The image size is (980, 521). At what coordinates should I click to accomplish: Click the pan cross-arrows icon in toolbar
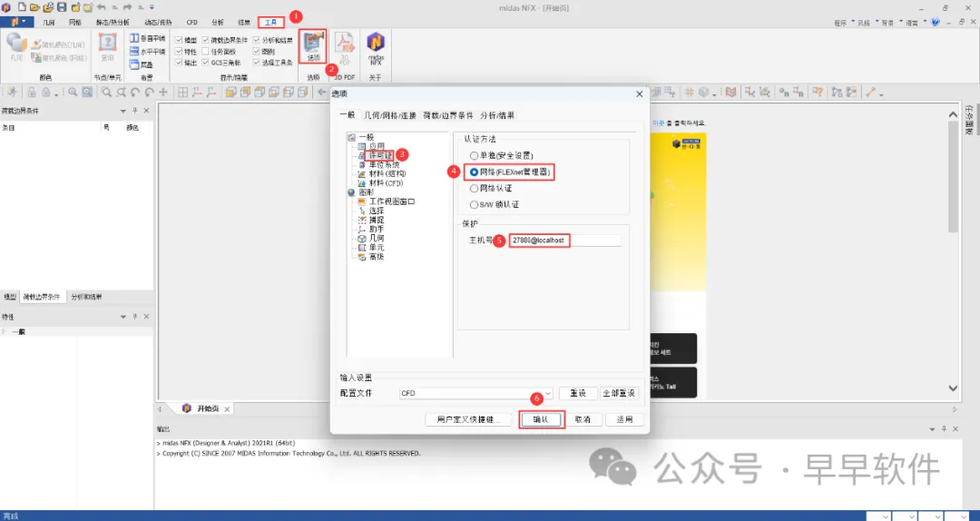[x=163, y=93]
